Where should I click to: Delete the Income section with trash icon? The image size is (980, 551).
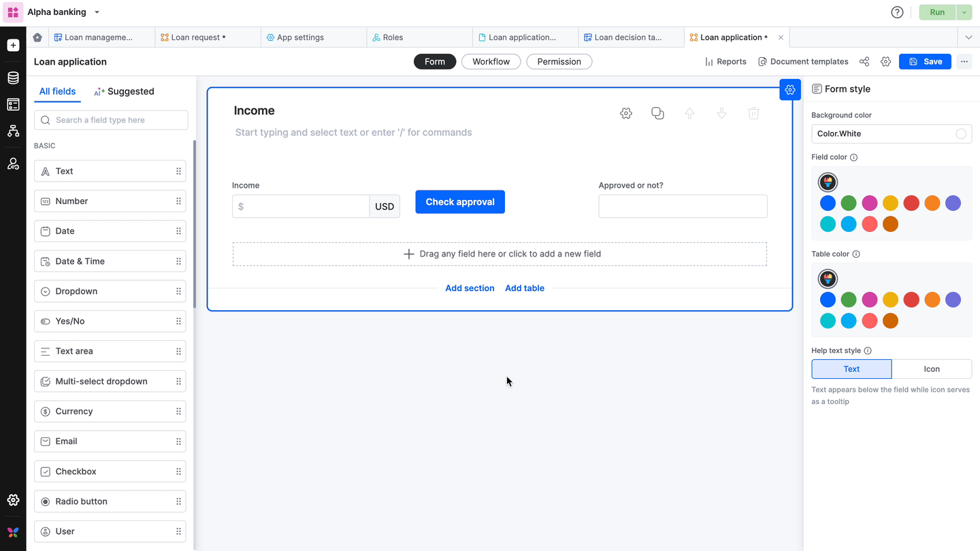[x=753, y=114]
